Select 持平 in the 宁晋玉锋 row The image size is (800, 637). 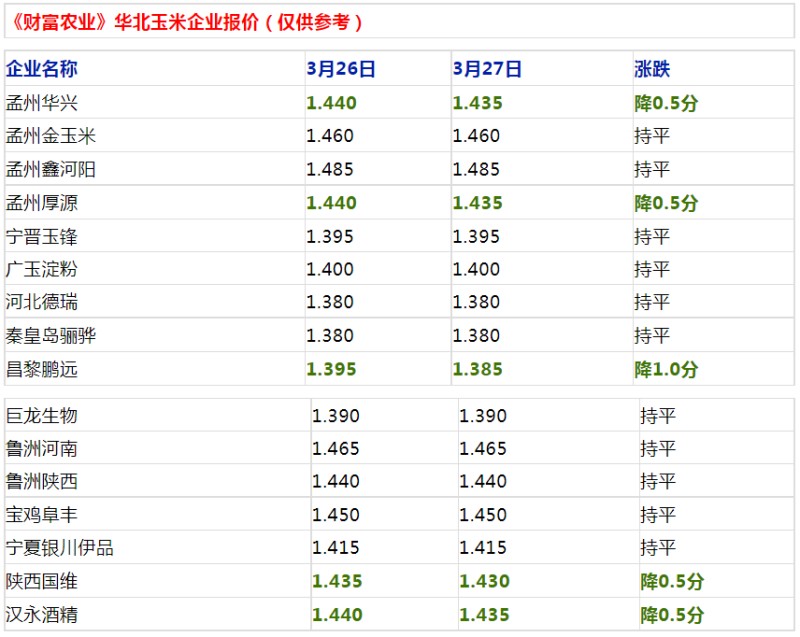click(652, 237)
